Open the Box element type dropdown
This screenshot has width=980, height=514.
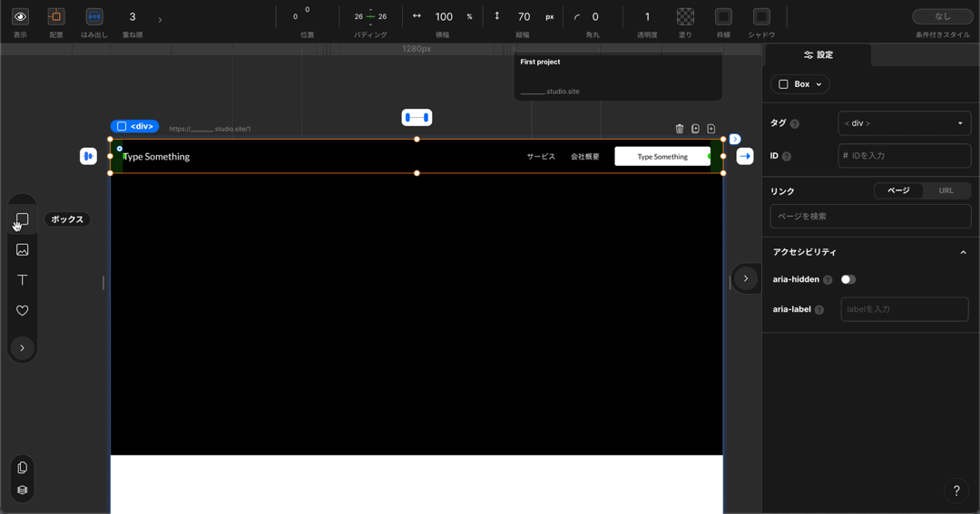(x=800, y=84)
